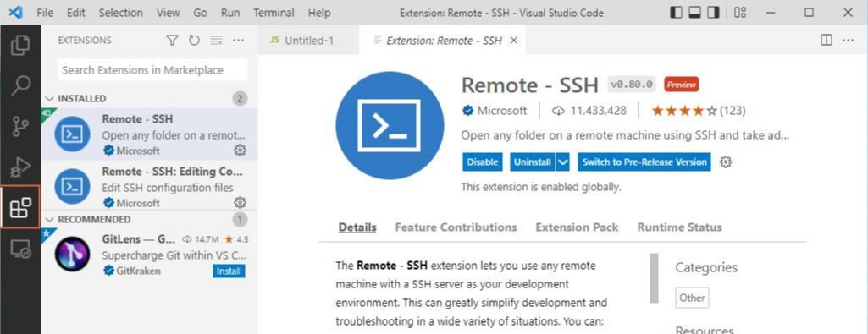Image resolution: width=868 pixels, height=334 pixels.
Task: Switch to Runtime Status tab
Action: click(680, 227)
